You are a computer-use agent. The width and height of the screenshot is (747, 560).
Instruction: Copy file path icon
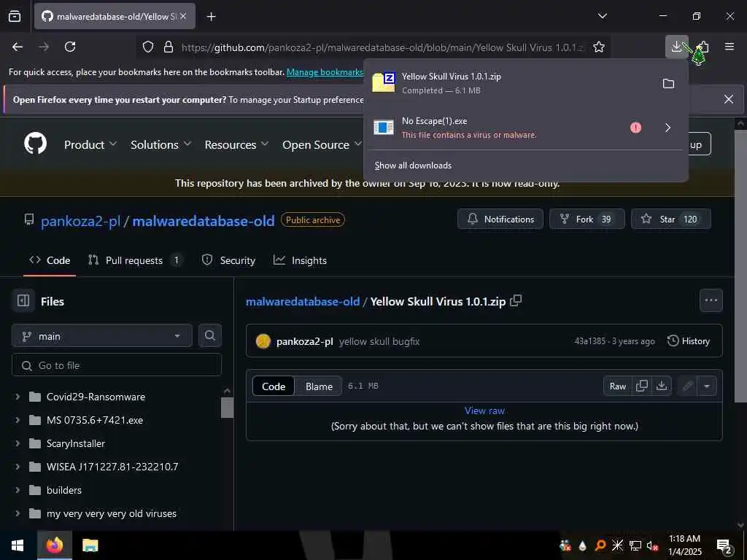point(516,301)
